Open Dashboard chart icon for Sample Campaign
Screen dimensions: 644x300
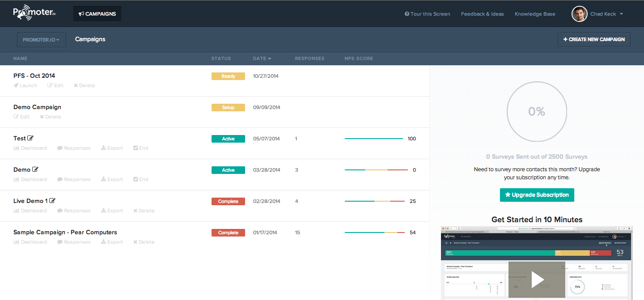(x=16, y=242)
